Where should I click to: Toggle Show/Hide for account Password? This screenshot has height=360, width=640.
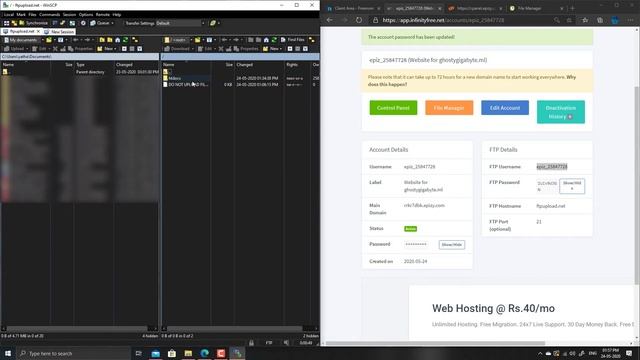(x=451, y=244)
